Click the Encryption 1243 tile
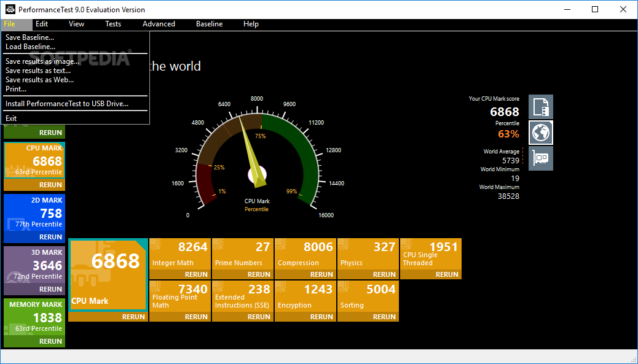Image resolution: width=638 pixels, height=364 pixels. pos(305,296)
